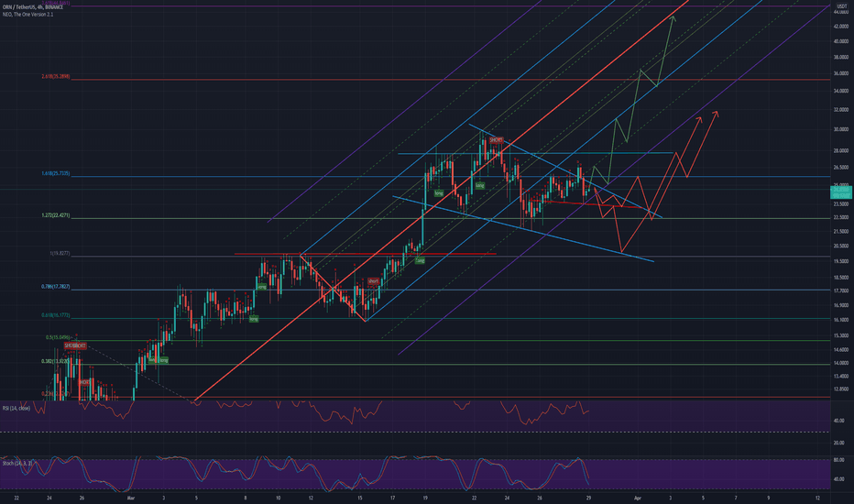Click the Stoch indicator pane label
This screenshot has height=504, width=854.
(x=17, y=463)
